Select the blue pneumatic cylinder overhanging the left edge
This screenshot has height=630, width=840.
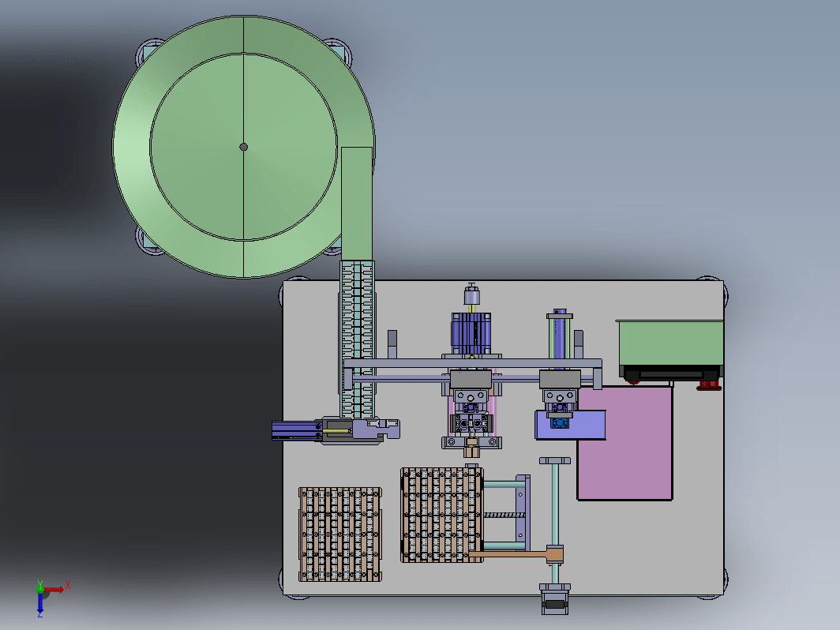[297, 431]
